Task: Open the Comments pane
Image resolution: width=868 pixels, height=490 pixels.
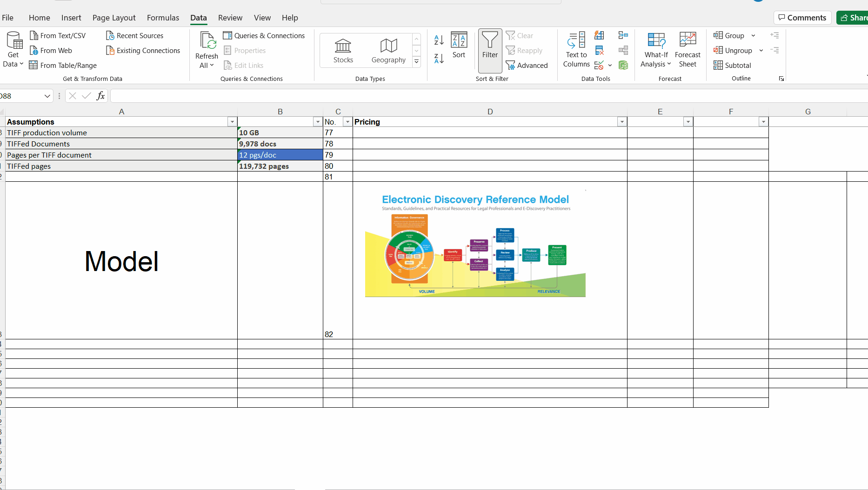Action: point(802,18)
